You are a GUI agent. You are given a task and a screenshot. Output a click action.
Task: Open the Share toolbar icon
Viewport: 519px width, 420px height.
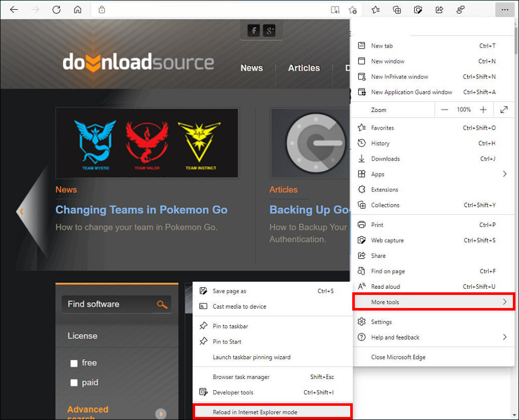click(x=439, y=10)
